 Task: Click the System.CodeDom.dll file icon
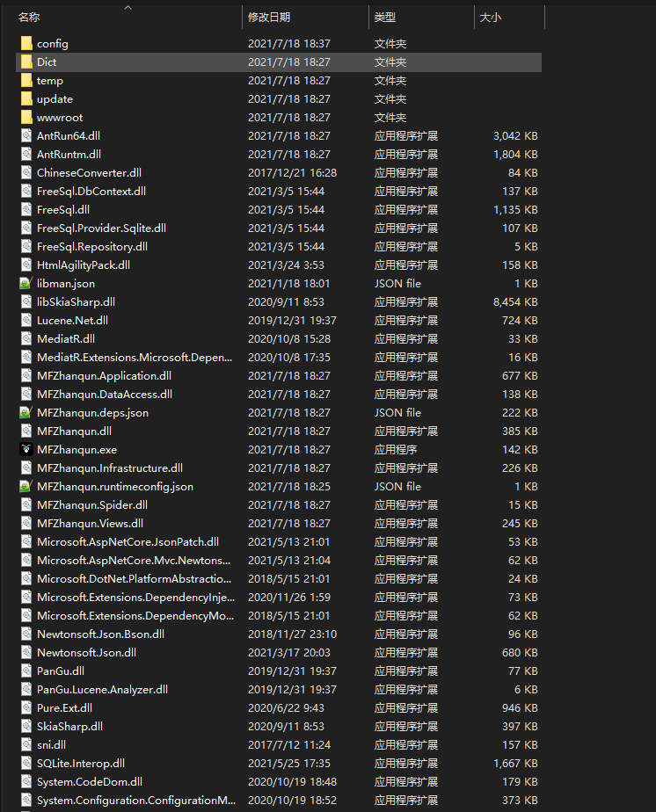point(26,782)
